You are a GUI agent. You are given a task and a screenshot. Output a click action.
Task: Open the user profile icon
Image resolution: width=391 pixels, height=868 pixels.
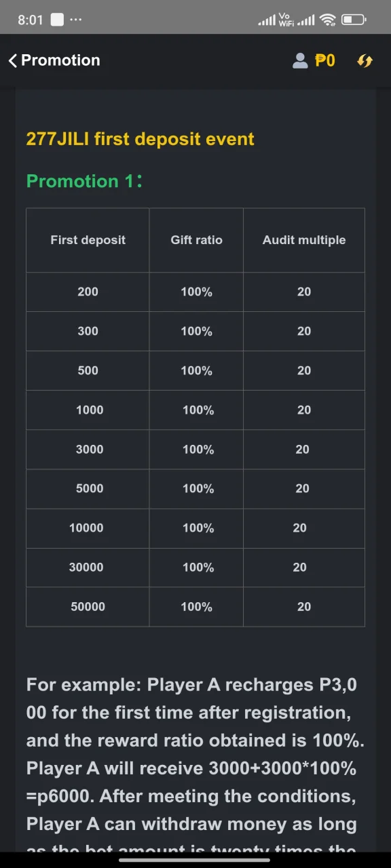(x=300, y=60)
